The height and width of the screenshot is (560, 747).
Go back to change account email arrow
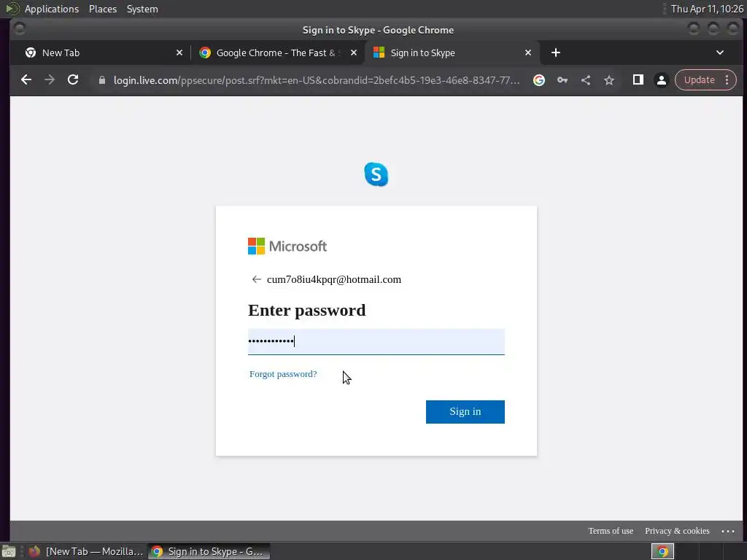[x=256, y=279]
